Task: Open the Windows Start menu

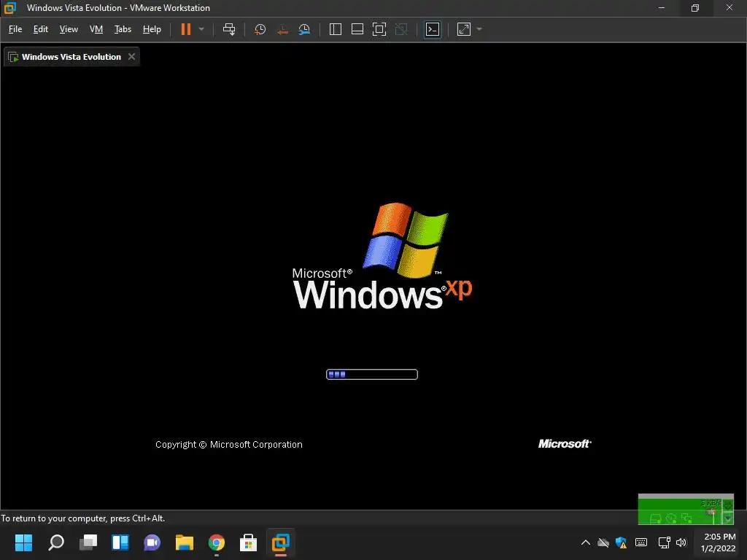Action: 24,542
